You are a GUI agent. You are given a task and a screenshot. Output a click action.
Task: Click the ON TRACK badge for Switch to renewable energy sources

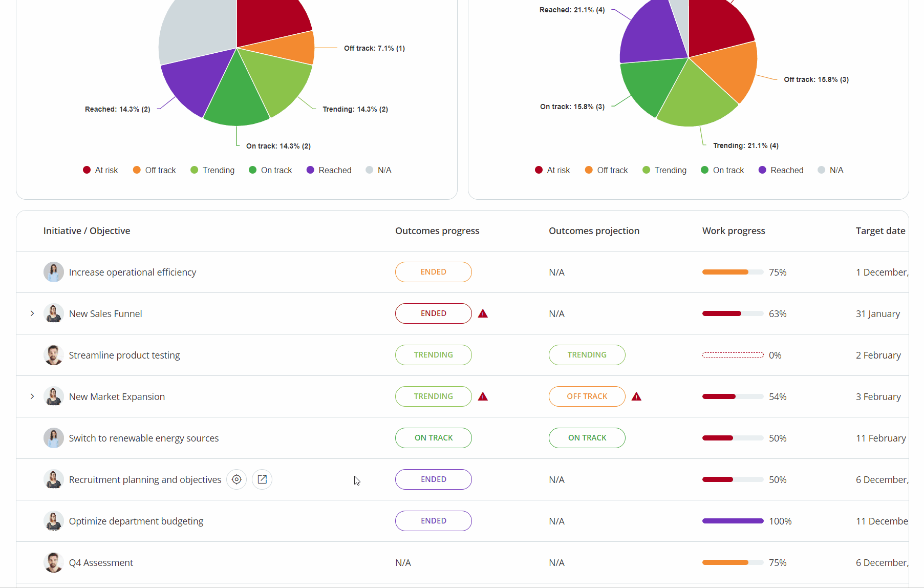tap(433, 437)
